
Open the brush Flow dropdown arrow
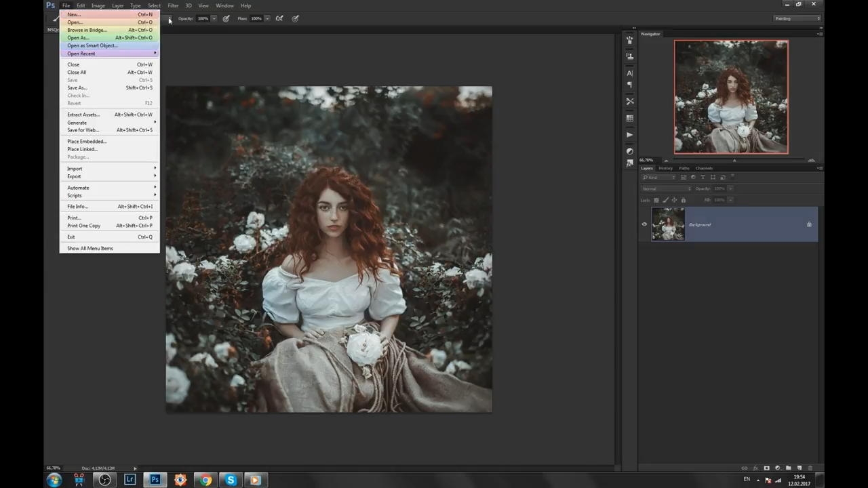point(267,18)
